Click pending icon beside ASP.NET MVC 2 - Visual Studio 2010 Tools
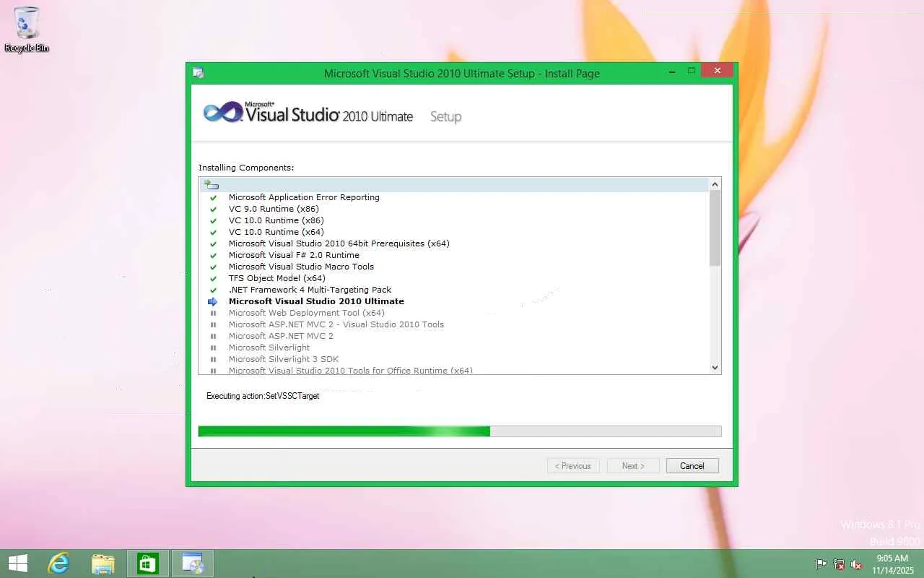This screenshot has height=578, width=924. pos(213,324)
